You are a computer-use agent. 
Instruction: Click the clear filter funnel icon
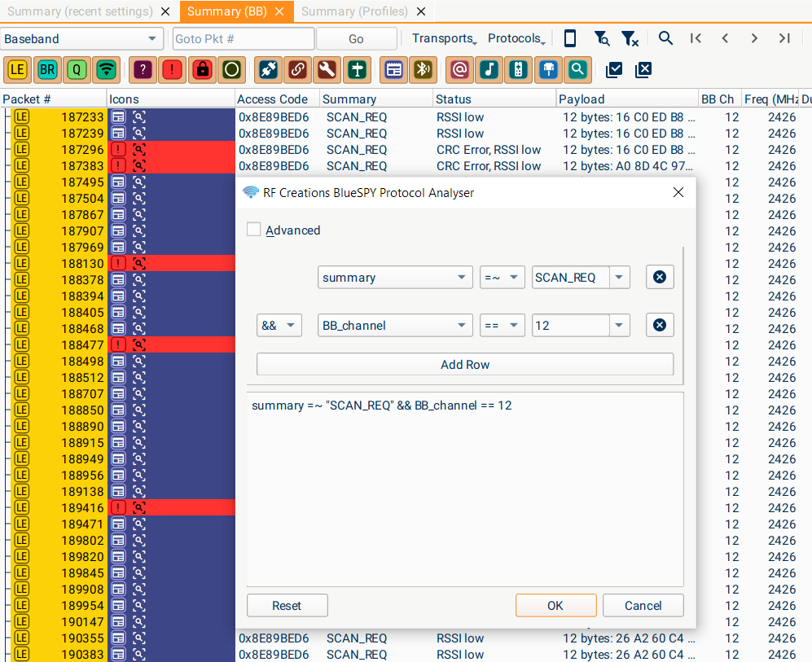coord(629,38)
